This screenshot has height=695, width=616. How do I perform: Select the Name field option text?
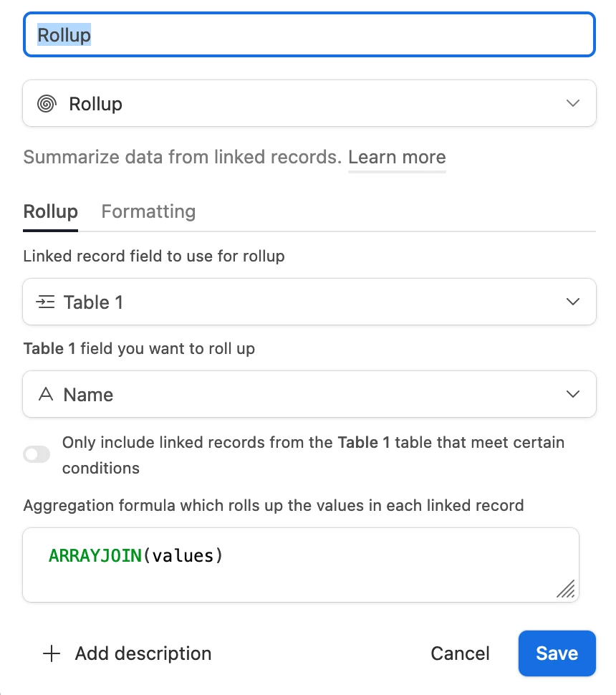pyautogui.click(x=89, y=395)
